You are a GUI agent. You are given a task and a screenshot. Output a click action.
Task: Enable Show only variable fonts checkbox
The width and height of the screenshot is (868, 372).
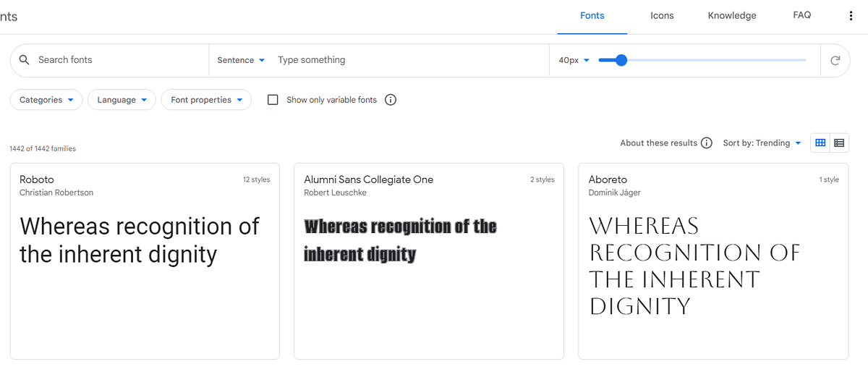pyautogui.click(x=273, y=100)
